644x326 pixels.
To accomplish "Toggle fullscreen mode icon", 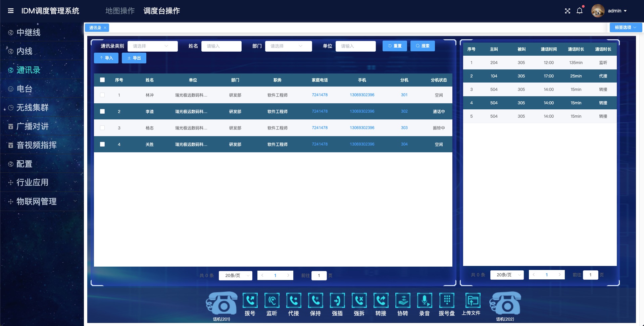I will 567,11.
